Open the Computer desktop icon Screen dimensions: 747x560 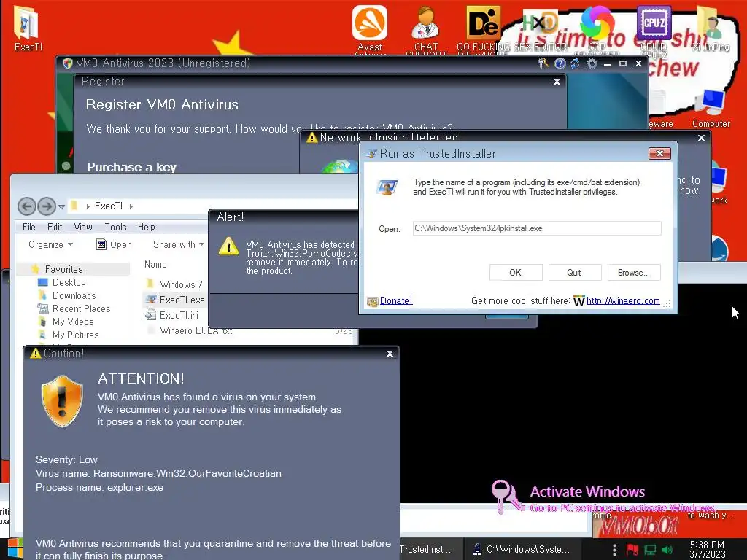[x=711, y=109]
